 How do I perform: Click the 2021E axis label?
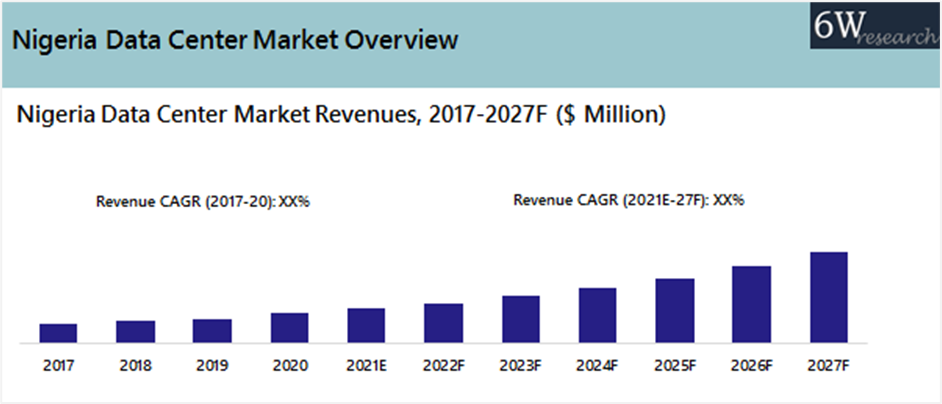366,366
